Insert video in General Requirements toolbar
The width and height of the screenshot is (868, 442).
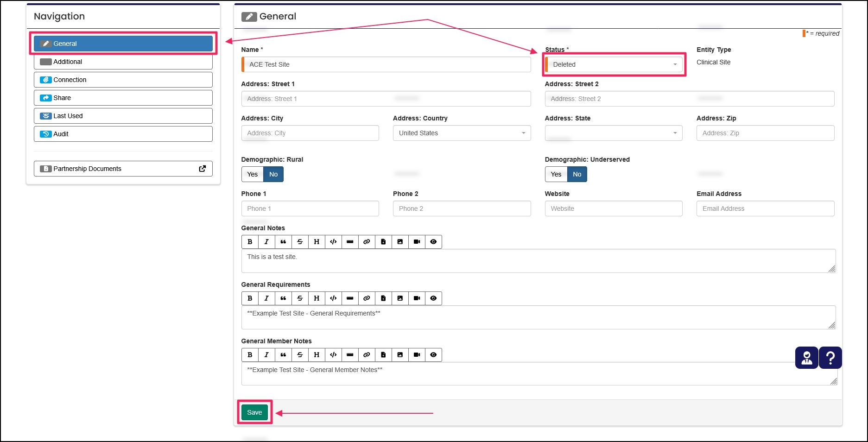pyautogui.click(x=417, y=298)
